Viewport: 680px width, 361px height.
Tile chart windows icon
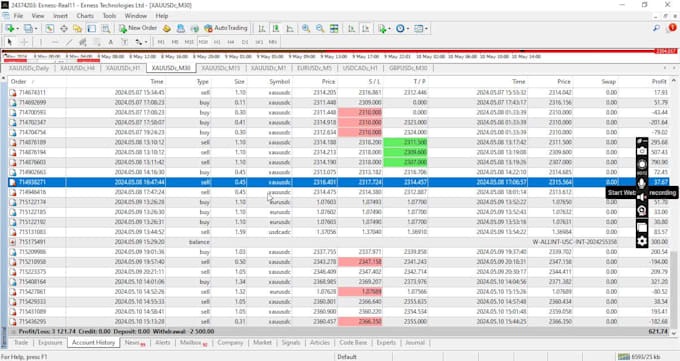(334, 29)
